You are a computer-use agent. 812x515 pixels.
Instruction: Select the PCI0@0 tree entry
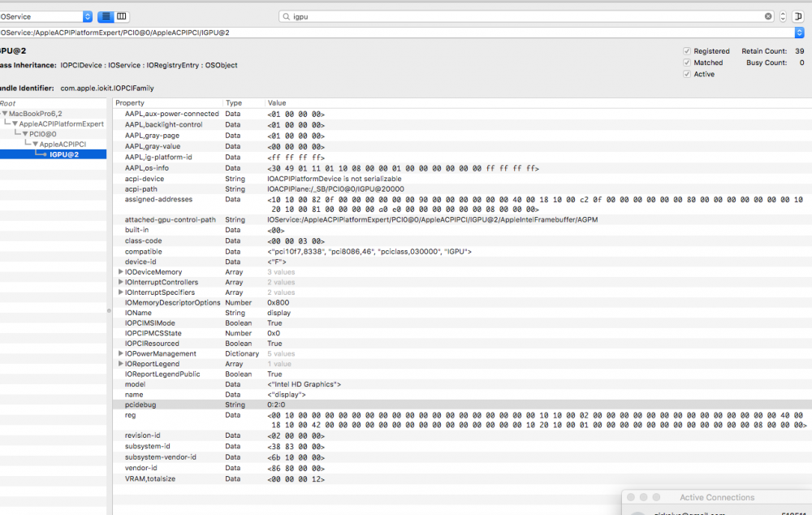(42, 134)
